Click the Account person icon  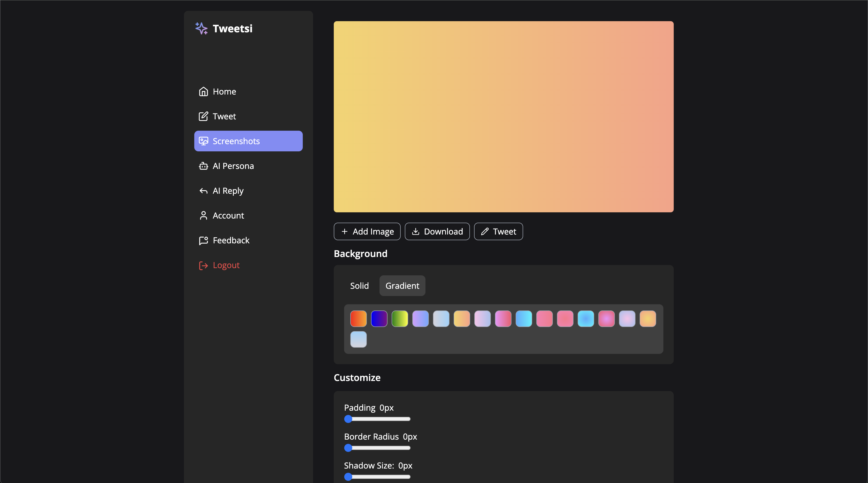click(x=203, y=216)
